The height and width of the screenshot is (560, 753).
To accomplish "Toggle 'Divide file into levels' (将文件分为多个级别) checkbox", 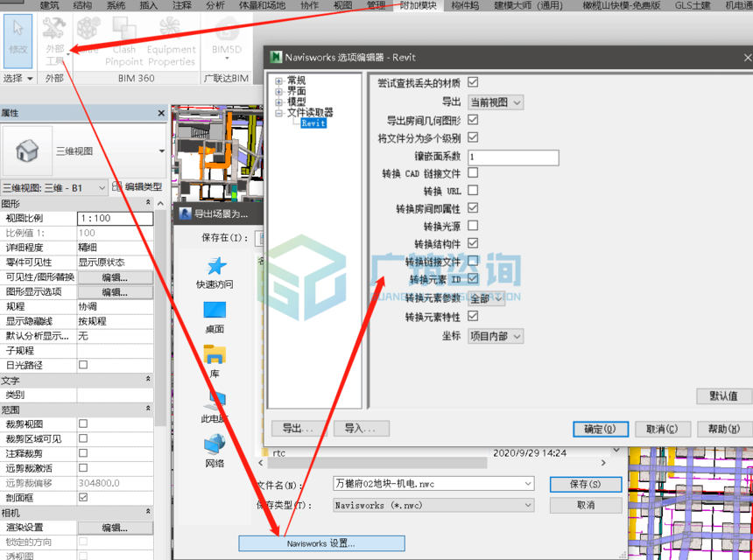I will (473, 137).
